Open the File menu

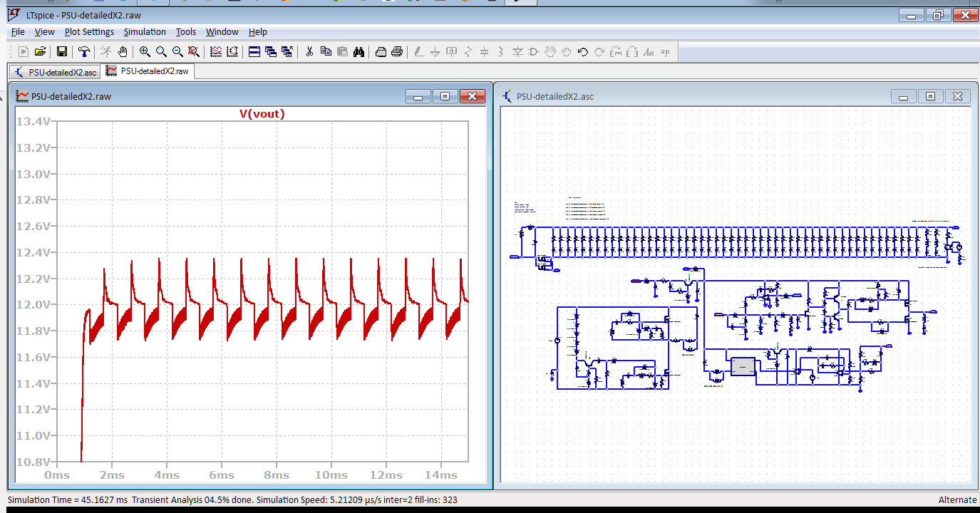pyautogui.click(x=18, y=31)
